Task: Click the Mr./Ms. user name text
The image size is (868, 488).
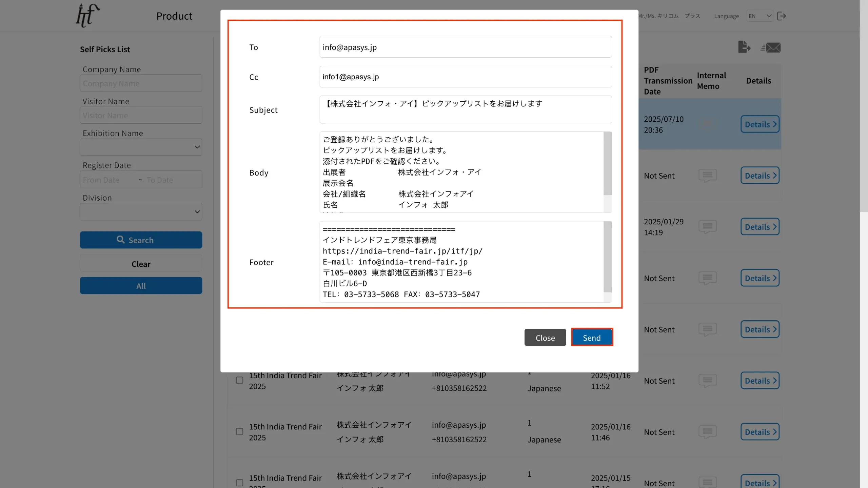Action: (669, 16)
